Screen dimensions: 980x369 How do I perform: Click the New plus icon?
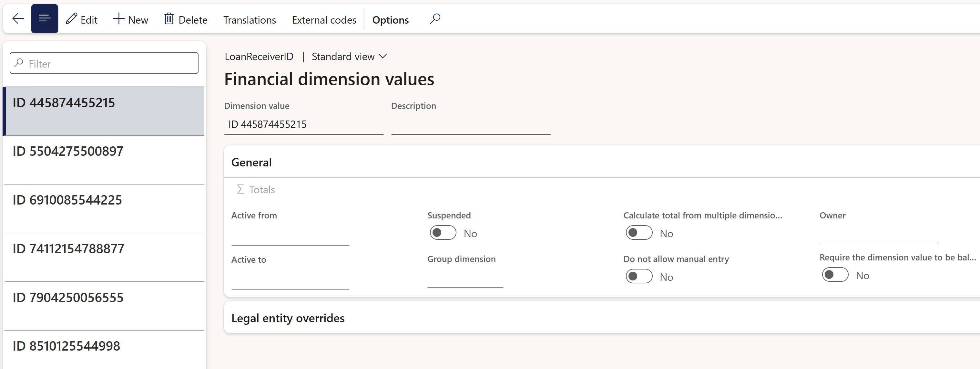(119, 19)
